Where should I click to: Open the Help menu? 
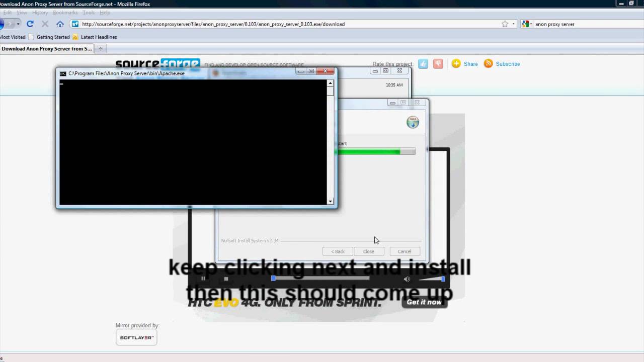coord(105,13)
